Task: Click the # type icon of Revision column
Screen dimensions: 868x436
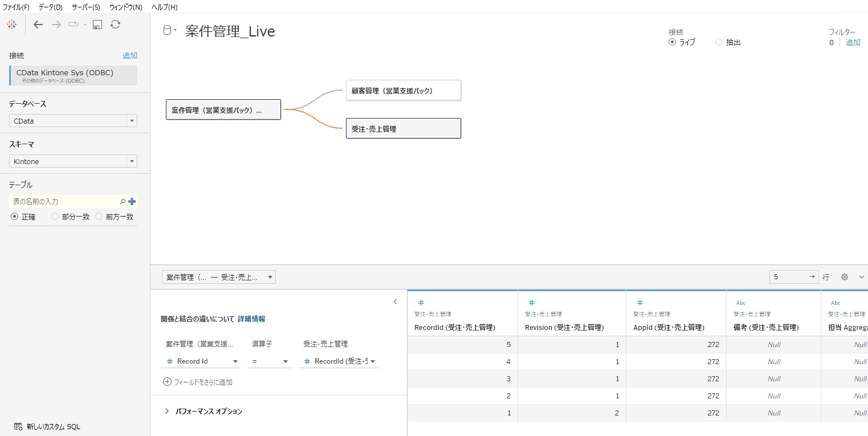Action: tap(532, 303)
